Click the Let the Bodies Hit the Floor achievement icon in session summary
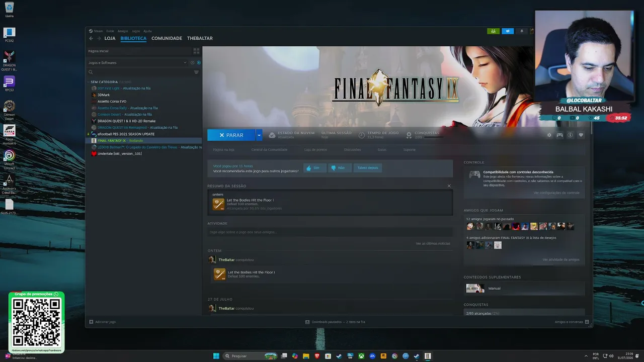Screen dimensions: 644x362 [218, 204]
